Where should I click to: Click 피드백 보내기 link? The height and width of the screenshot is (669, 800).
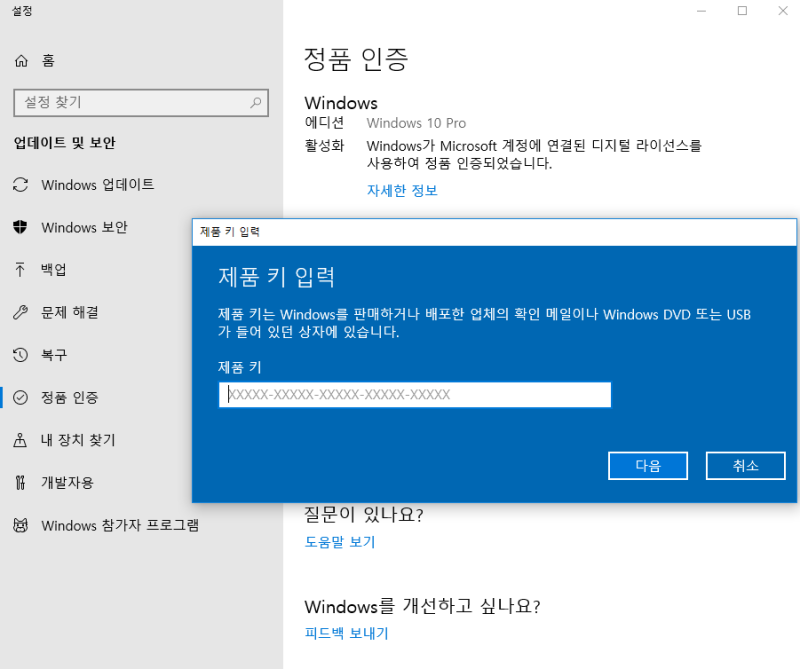coord(346,633)
